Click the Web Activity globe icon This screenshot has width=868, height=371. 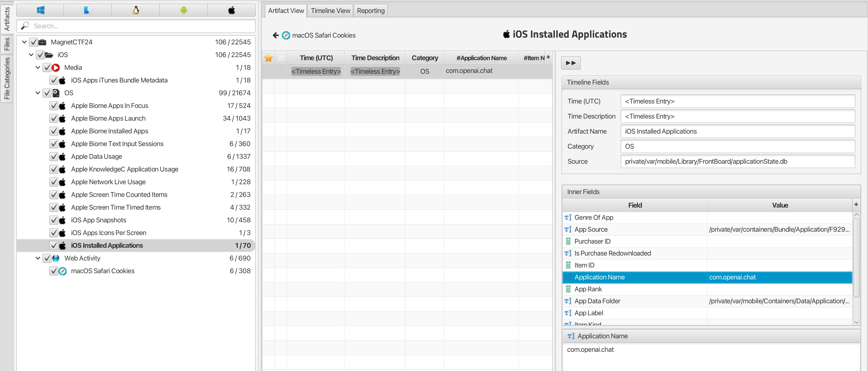(56, 258)
